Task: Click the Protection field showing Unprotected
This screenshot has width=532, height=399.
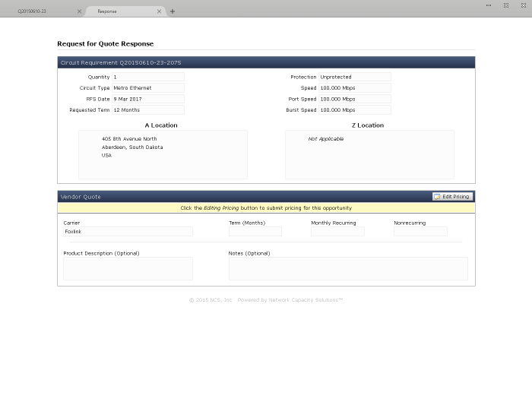Action: click(354, 78)
